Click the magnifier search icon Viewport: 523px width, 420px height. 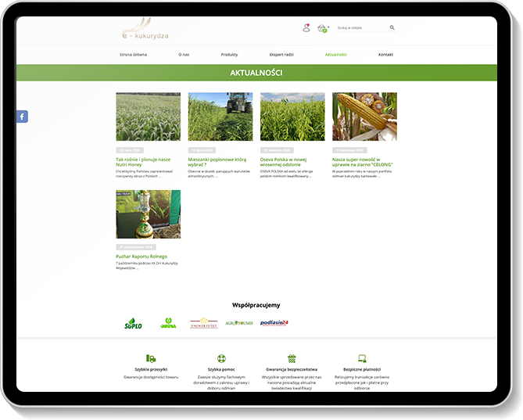point(392,27)
